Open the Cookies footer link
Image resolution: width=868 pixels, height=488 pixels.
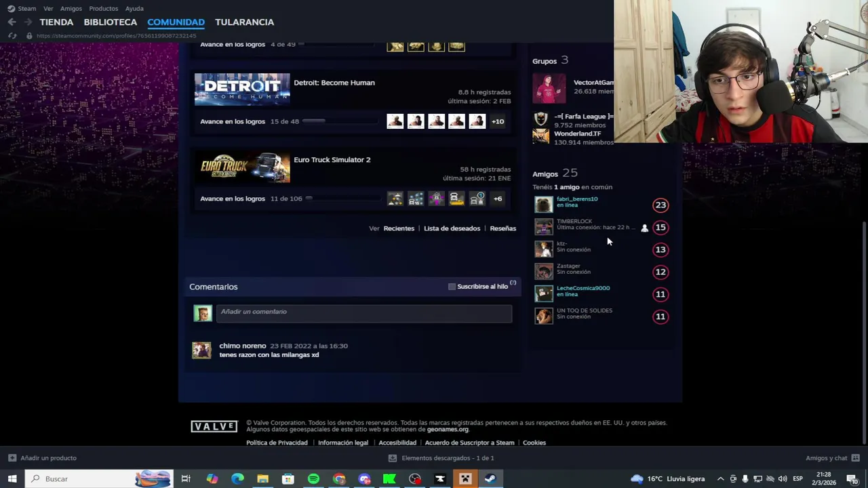pyautogui.click(x=534, y=443)
